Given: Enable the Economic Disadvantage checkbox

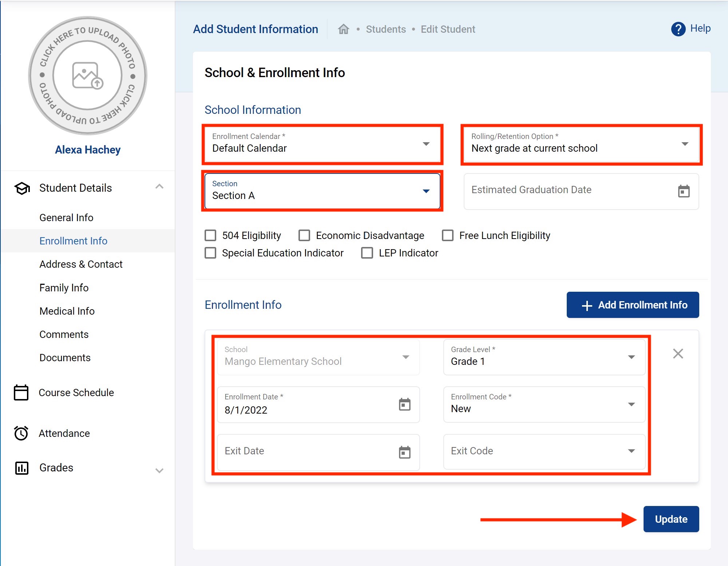Looking at the screenshot, I should [304, 235].
